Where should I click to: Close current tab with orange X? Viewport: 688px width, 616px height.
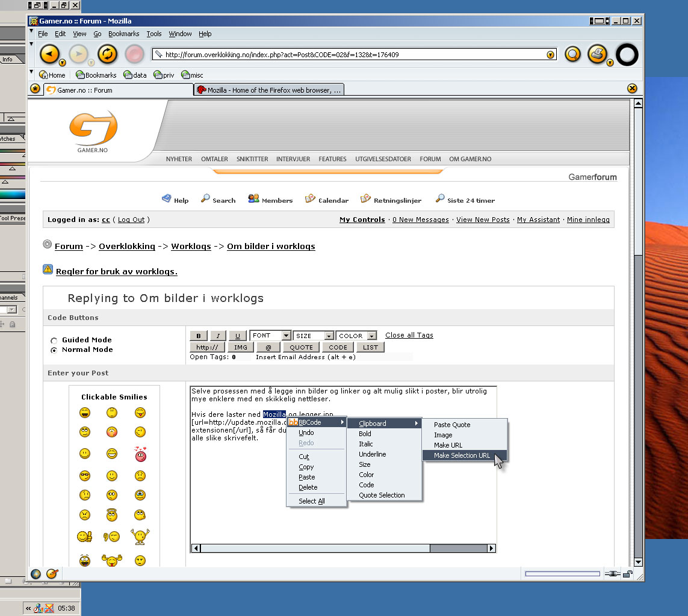pyautogui.click(x=632, y=88)
